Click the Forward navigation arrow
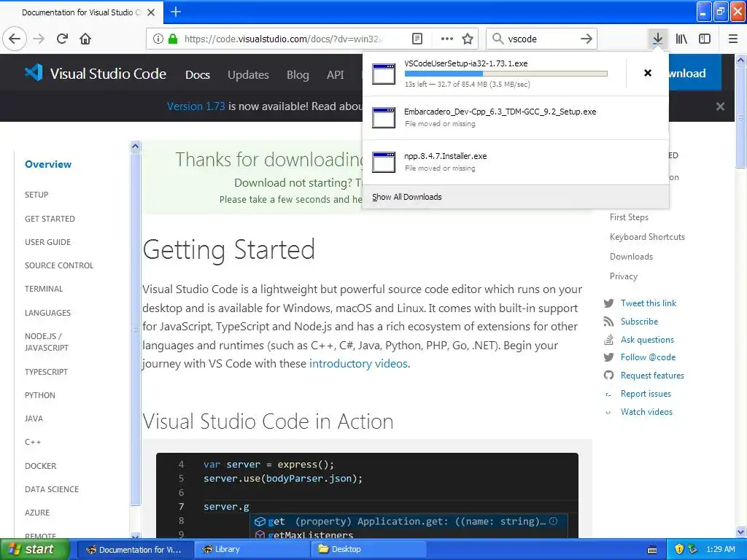Viewport: 747px width, 560px height. [x=39, y=39]
